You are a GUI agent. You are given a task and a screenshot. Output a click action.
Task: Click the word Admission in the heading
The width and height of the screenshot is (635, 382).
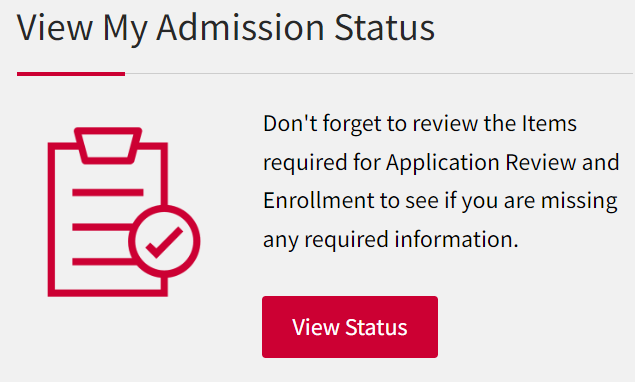241,28
